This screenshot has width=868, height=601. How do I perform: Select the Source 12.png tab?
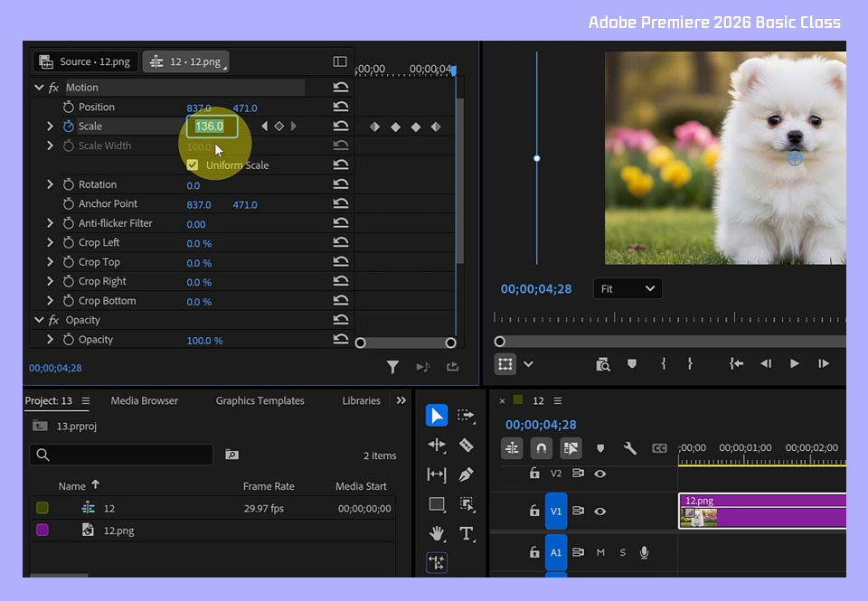click(85, 61)
